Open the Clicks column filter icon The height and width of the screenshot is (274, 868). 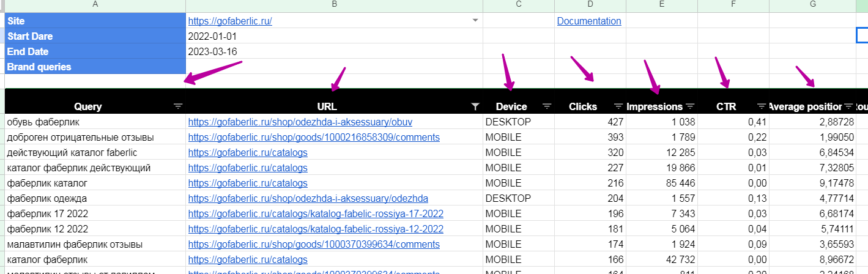pyautogui.click(x=618, y=106)
